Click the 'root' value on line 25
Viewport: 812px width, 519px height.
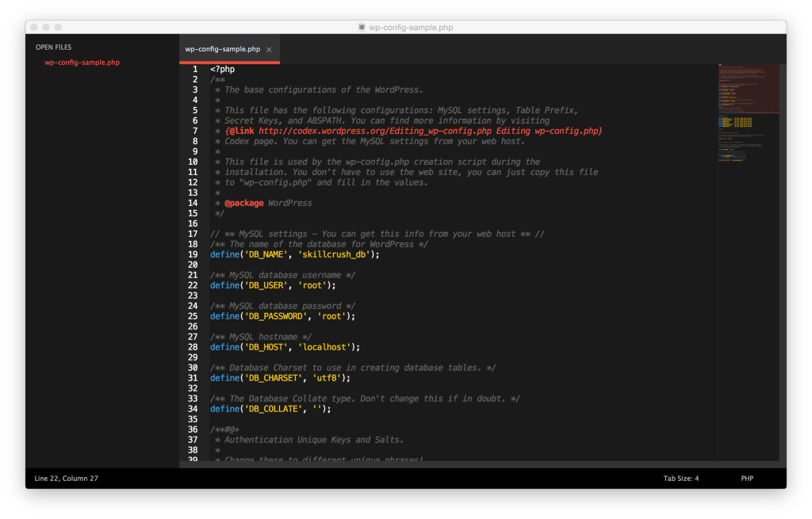[x=332, y=316]
